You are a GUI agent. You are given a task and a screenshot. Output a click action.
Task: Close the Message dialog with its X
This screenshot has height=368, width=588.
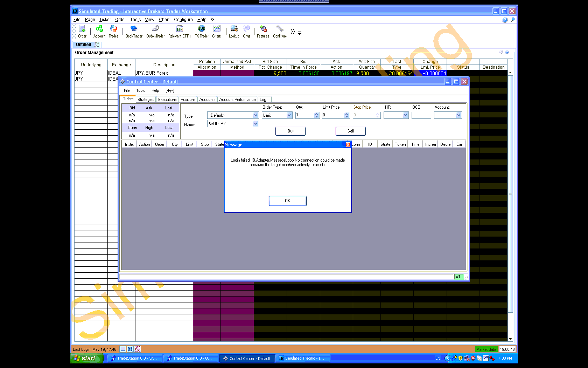[x=348, y=144]
